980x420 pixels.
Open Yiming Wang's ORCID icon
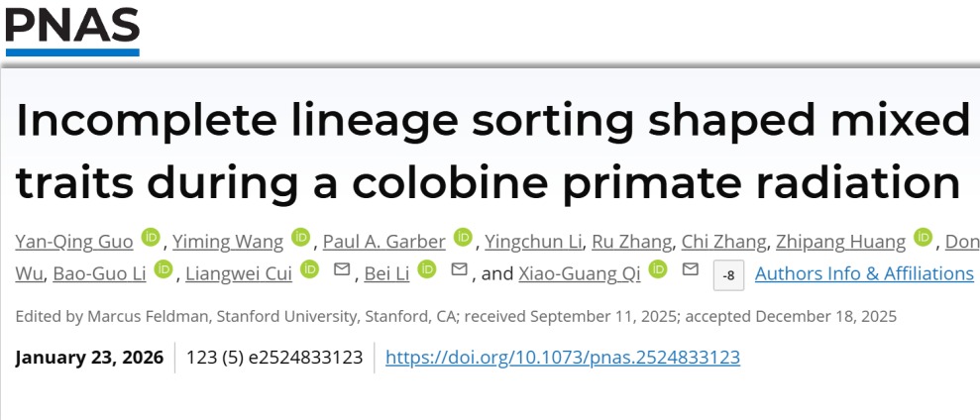pyautogui.click(x=300, y=238)
